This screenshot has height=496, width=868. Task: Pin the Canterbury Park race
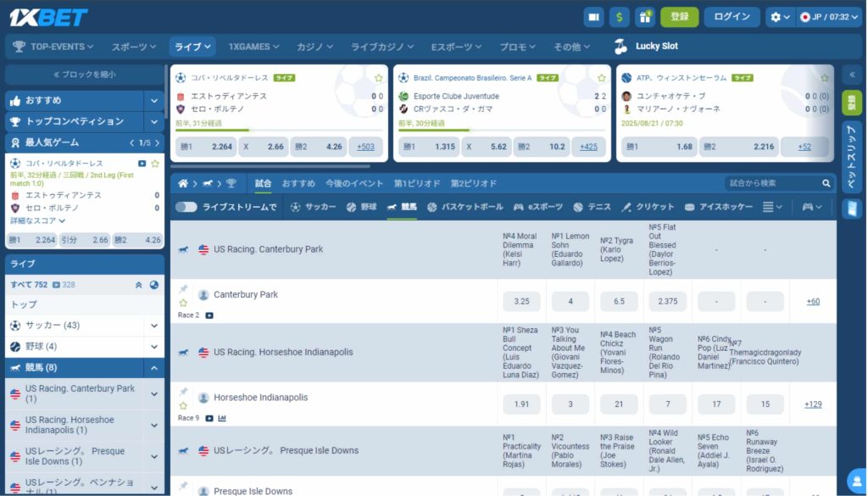pos(183,289)
